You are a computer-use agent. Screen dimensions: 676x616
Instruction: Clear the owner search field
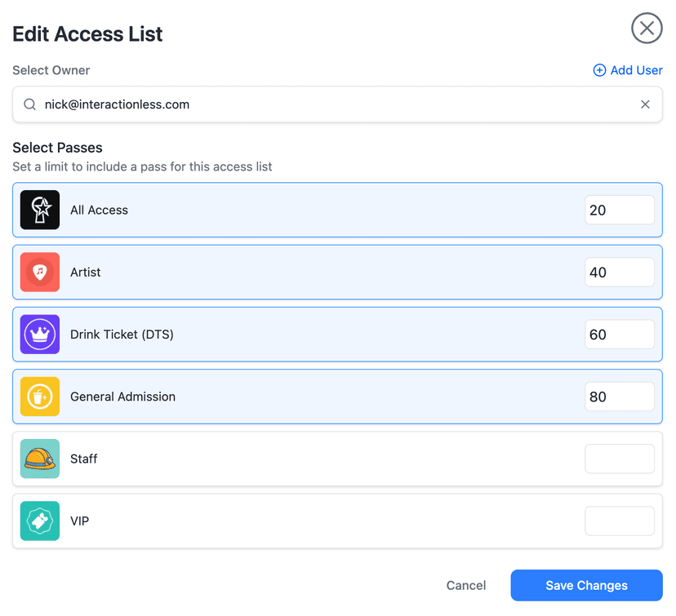[645, 104]
